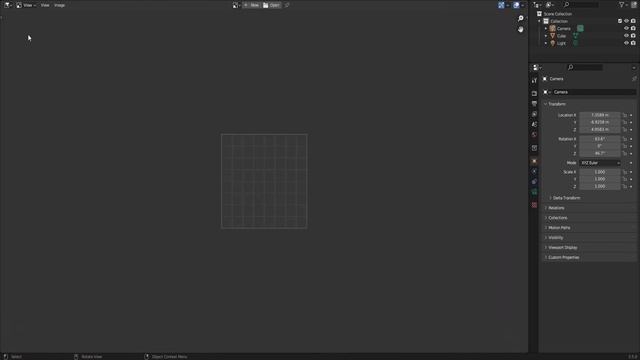Open the camera Object Data properties tab
The height and width of the screenshot is (360, 640).
[x=534, y=192]
